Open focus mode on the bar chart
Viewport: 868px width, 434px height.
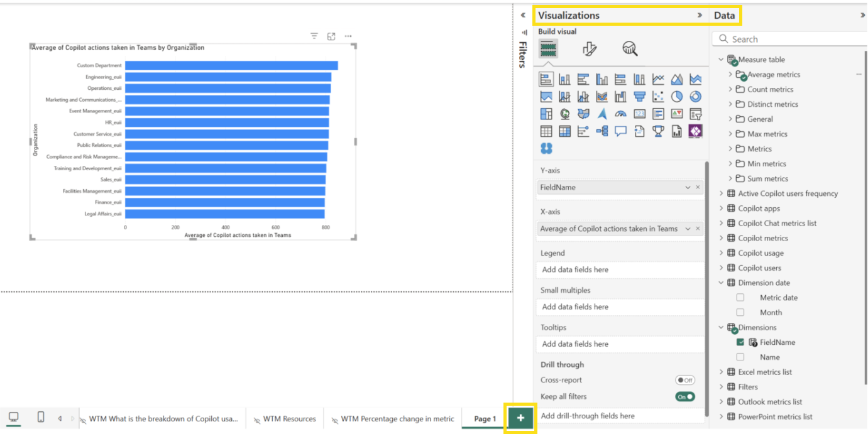click(331, 36)
